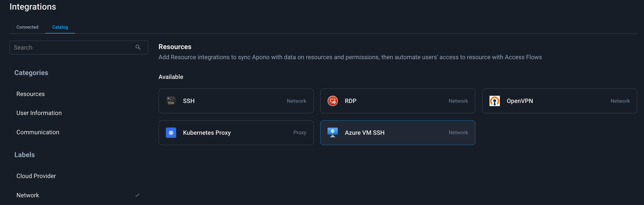Image resolution: width=644 pixels, height=205 pixels.
Task: Select the Resources category
Action: [30, 94]
